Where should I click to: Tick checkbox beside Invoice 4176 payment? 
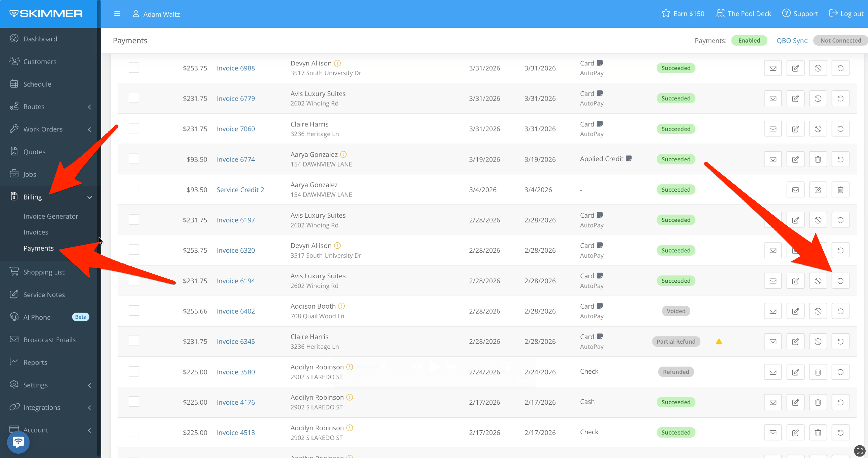coord(134,402)
